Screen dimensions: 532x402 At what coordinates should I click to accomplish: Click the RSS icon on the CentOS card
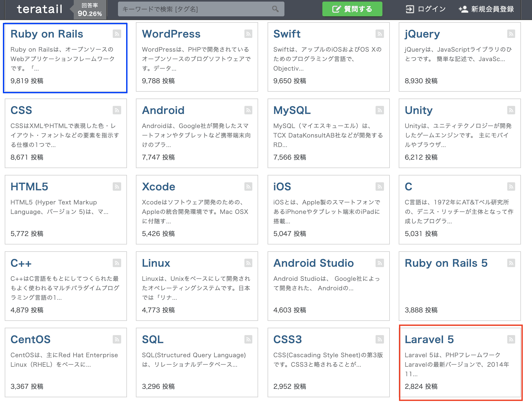click(117, 339)
